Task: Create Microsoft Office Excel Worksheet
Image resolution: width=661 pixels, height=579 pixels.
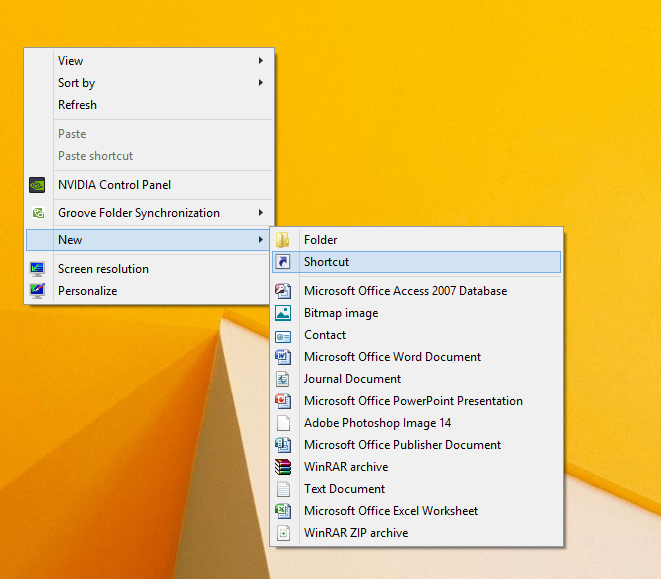Action: coord(416,511)
